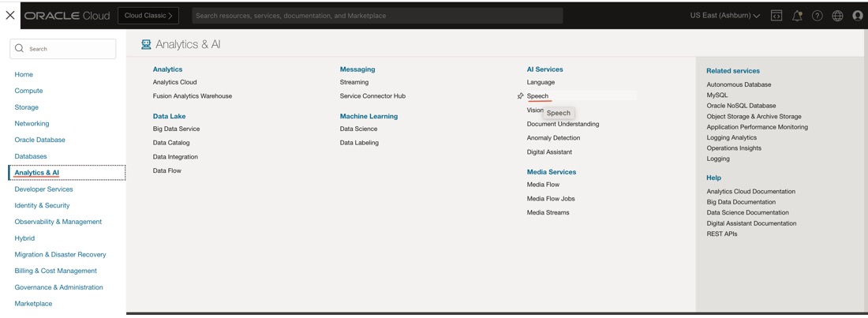Open the Data Labeling link
This screenshot has height=318, width=868.
tap(359, 143)
